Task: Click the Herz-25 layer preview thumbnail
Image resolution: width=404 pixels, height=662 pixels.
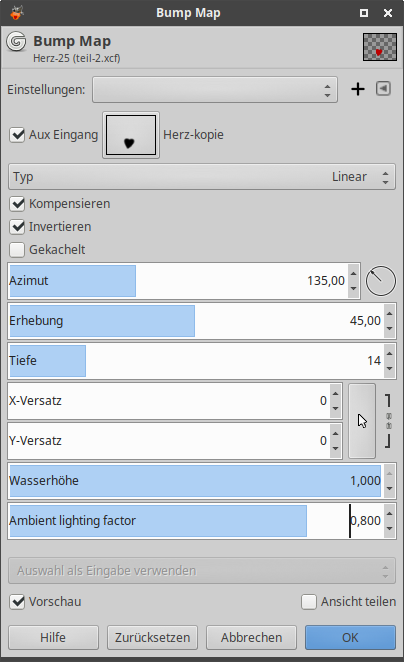Action: (380, 47)
